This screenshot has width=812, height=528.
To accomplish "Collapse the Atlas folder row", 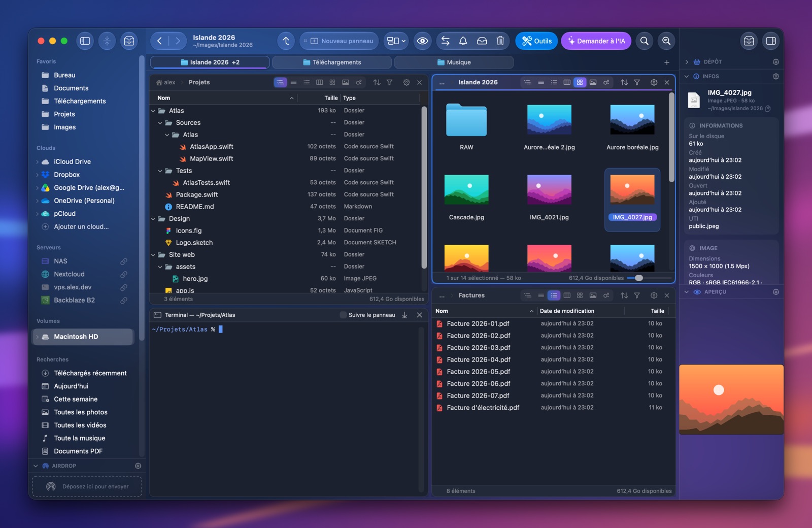I will 153,111.
